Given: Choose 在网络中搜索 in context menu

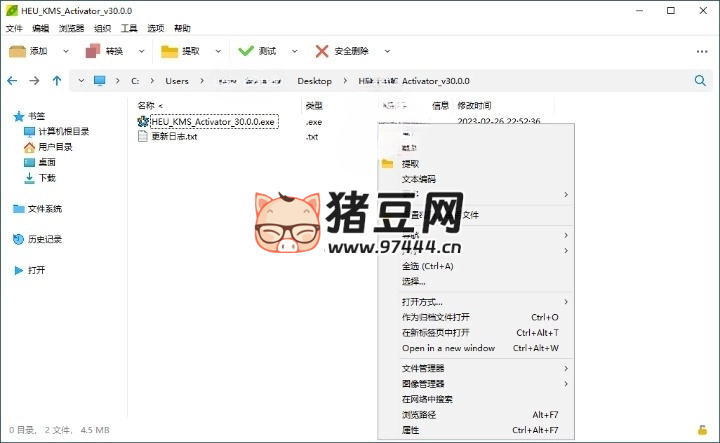Looking at the screenshot, I should 427,399.
